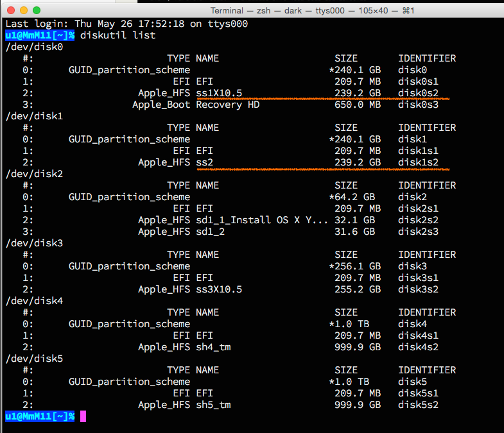Click the /dev/disk0 header line

click(35, 47)
